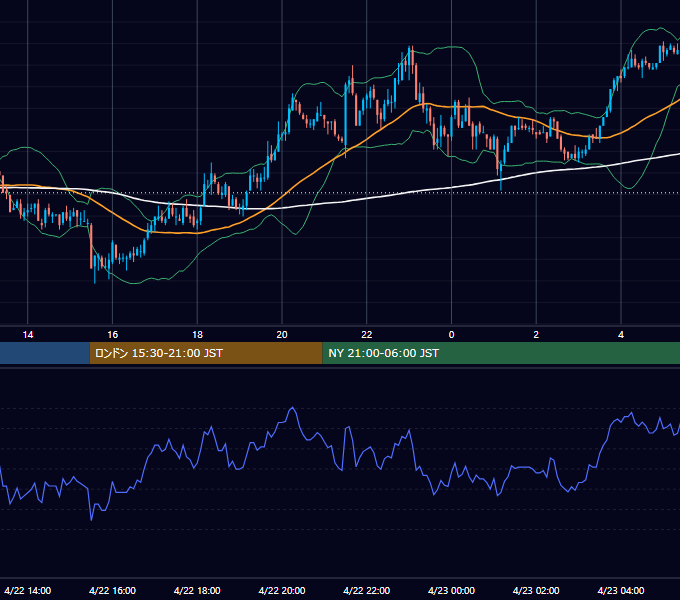Click the NY 21:00-06:00 JST session bar
The image size is (680, 600).
click(x=501, y=353)
